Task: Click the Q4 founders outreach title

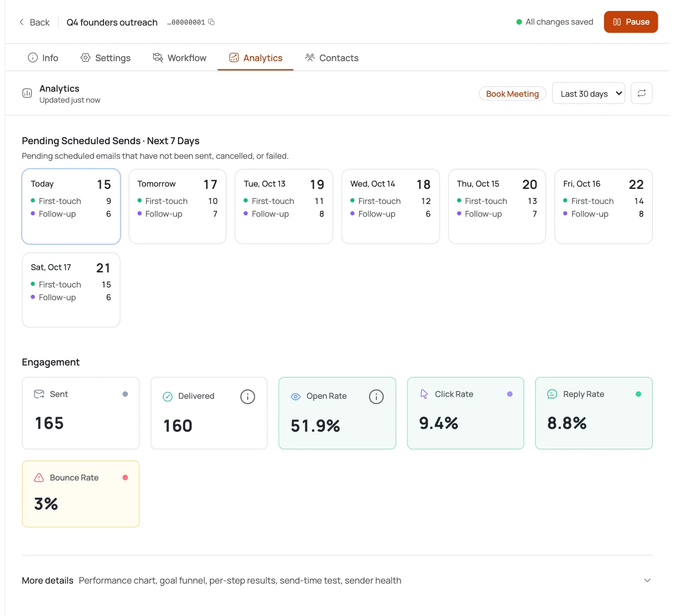Action: 112,22
